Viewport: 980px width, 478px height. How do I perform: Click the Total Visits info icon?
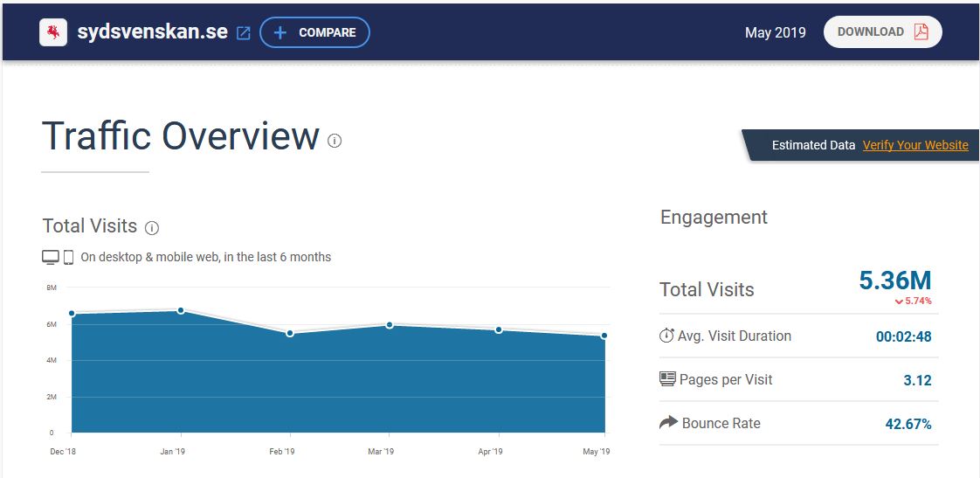(152, 228)
